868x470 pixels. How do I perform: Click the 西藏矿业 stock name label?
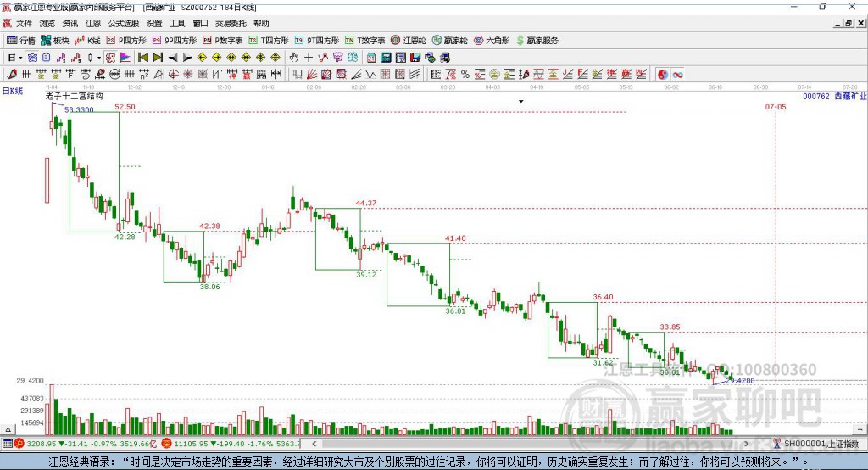(849, 96)
